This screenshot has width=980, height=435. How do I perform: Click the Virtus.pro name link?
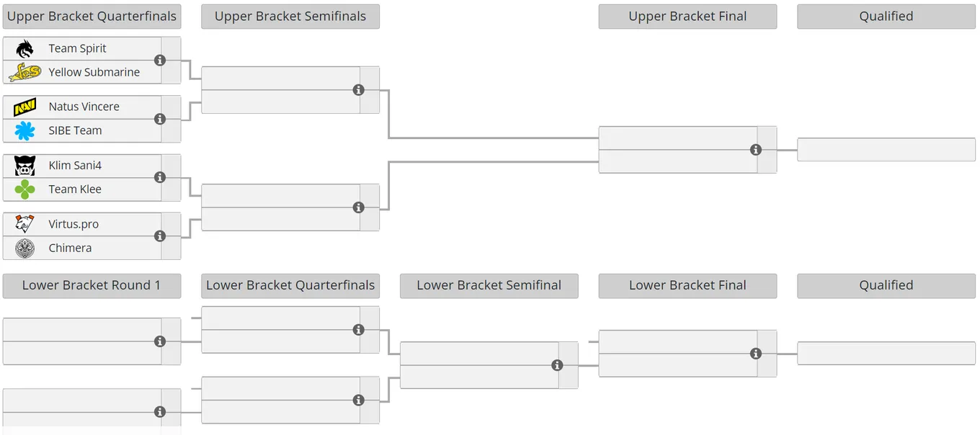[x=73, y=224]
